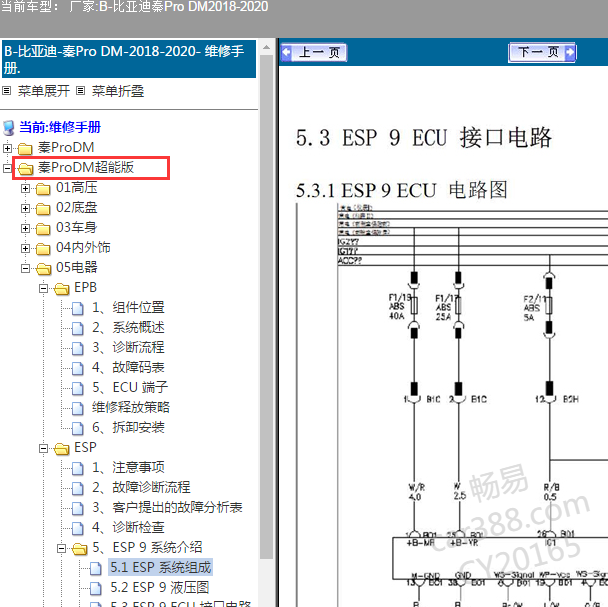This screenshot has width=608, height=607.
Task: Click the 04内外饰 folder icon
Action: click(43, 249)
